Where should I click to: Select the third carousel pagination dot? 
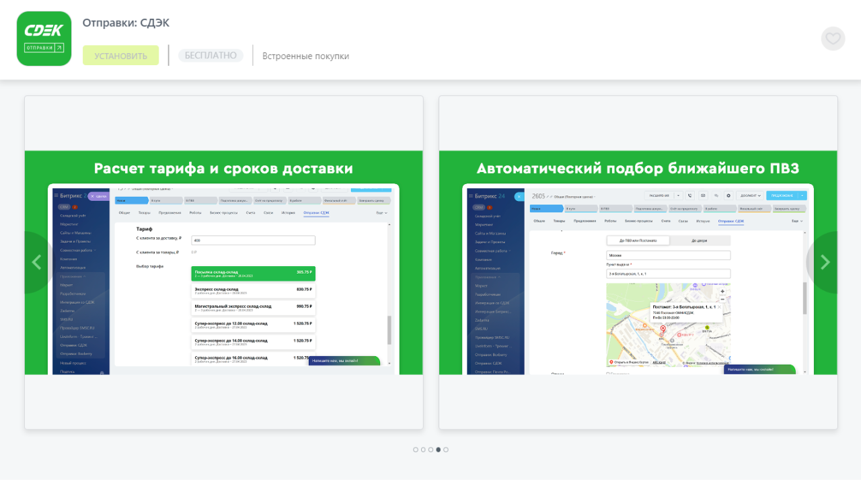[430, 450]
